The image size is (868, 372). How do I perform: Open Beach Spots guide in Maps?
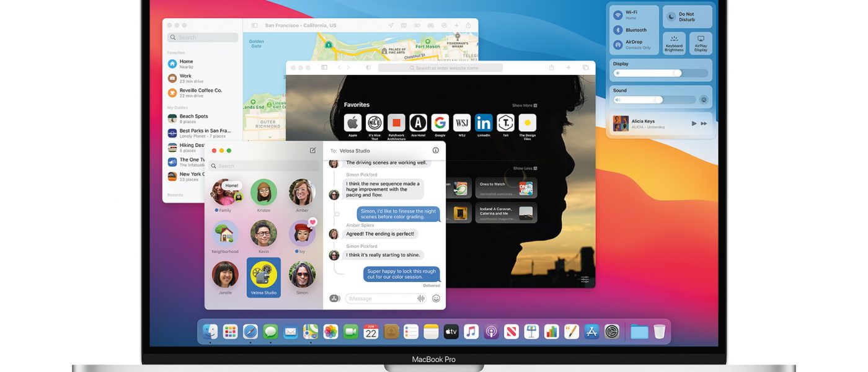click(x=202, y=118)
